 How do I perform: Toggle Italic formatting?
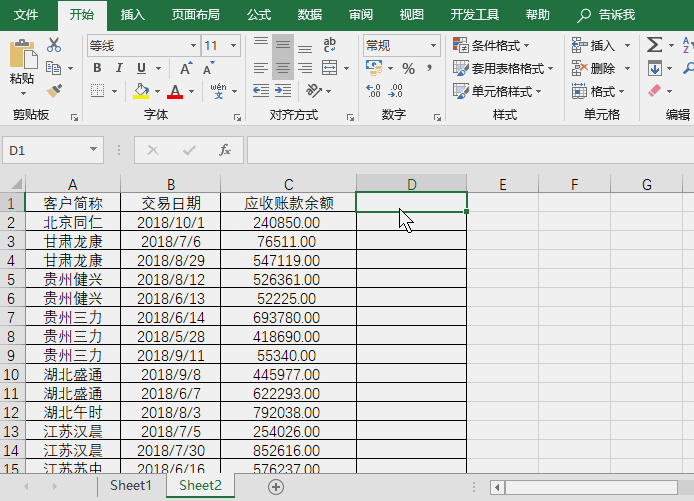(x=119, y=68)
